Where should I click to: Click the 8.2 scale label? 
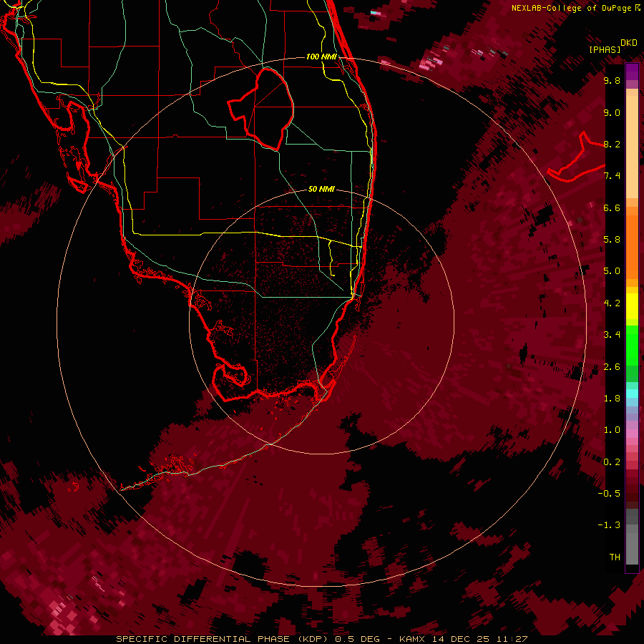pos(612,144)
